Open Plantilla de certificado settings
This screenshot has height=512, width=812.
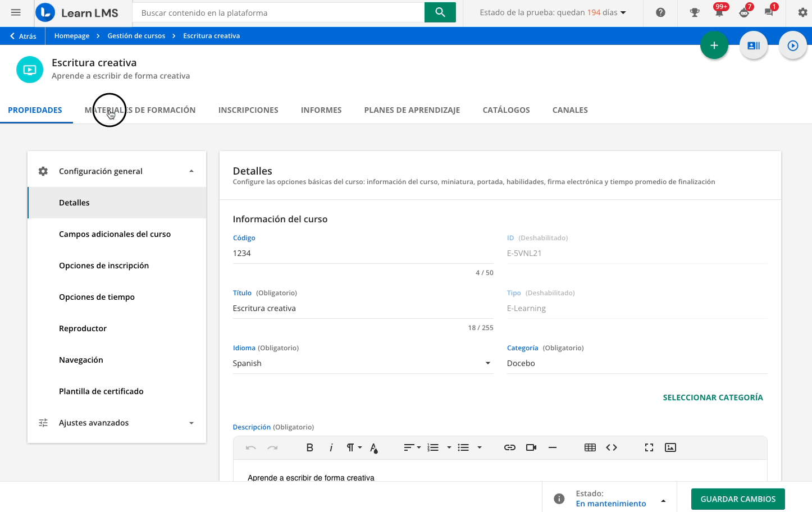117,391
